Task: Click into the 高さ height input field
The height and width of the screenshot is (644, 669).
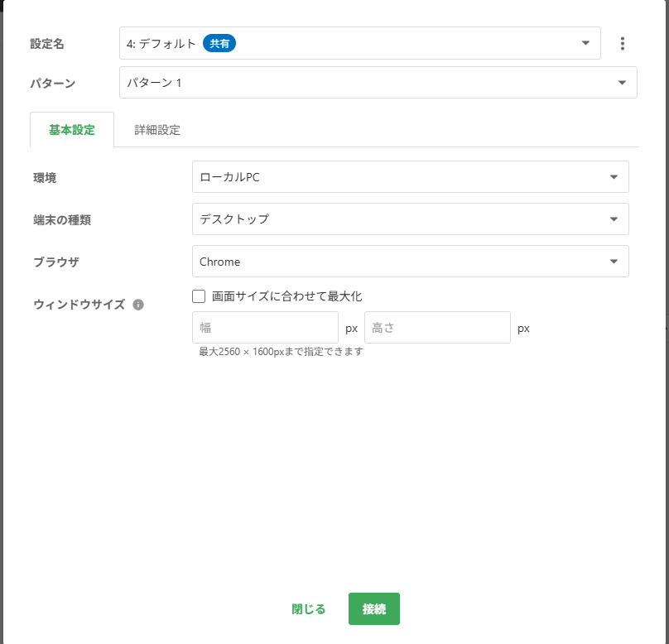Action: pyautogui.click(x=437, y=328)
